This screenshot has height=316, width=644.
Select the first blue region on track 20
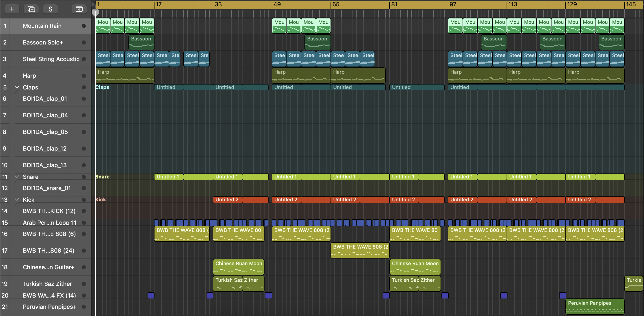151,296
